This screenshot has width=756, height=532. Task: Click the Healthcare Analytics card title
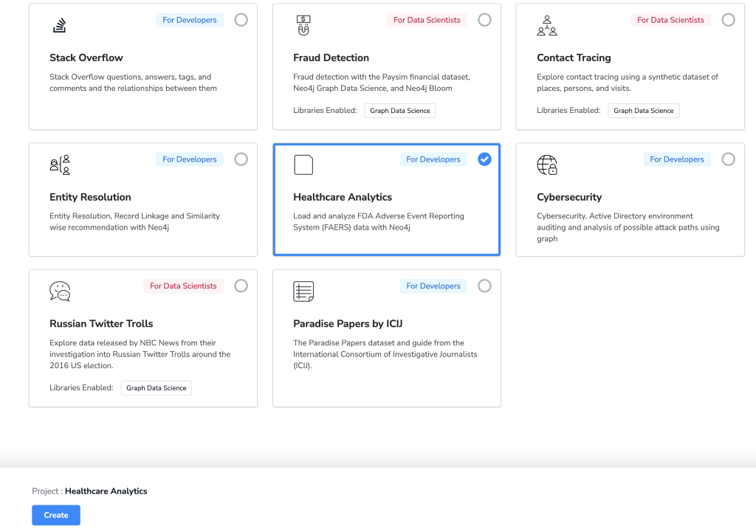343,197
